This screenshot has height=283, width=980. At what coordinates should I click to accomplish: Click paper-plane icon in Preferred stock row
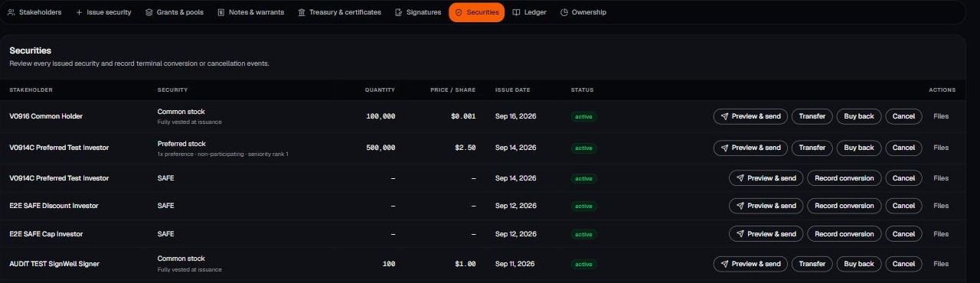click(x=724, y=148)
